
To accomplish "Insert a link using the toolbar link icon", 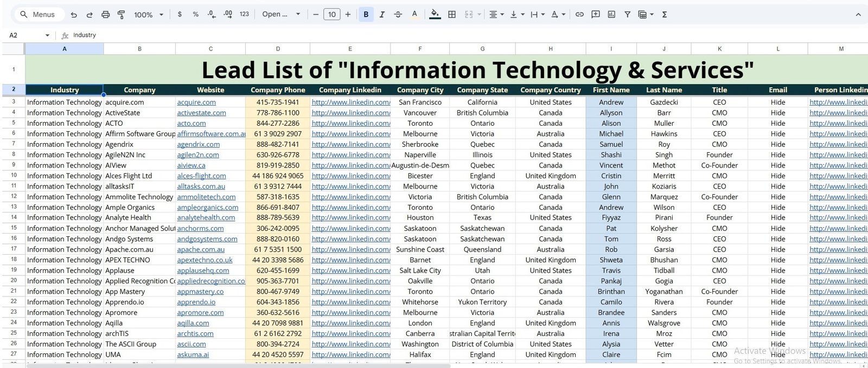I will (579, 15).
